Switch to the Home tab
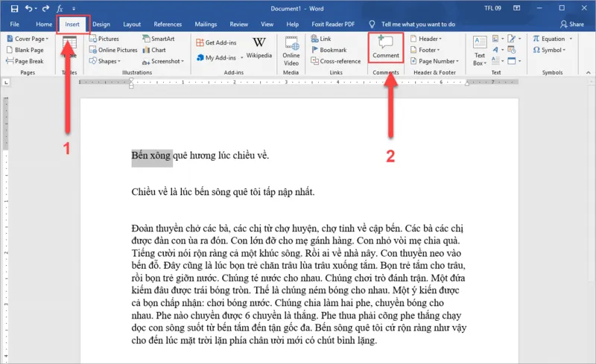Image resolution: width=596 pixels, height=364 pixels. (44, 25)
